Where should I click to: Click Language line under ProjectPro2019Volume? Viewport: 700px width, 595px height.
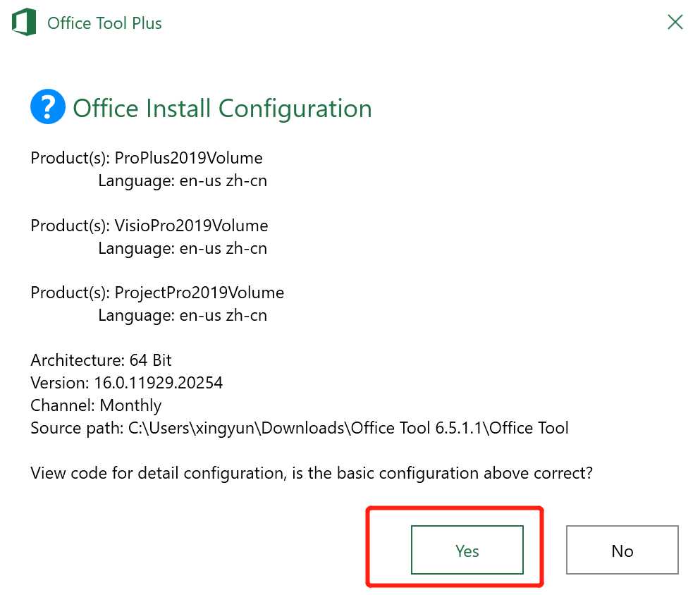183,316
